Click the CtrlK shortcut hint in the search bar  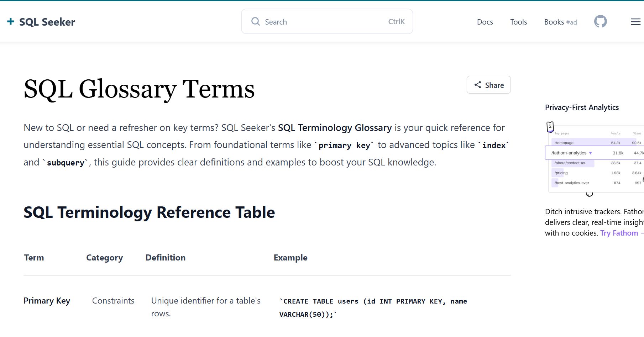[396, 21]
